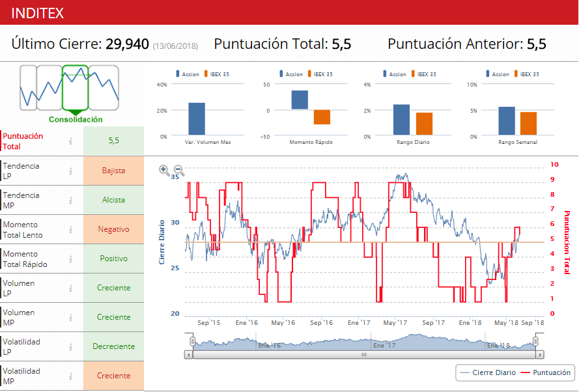The image size is (579, 392).
Task: Toggle IBEX 35 series in Var. Volumen Mes chart
Action: click(x=217, y=74)
